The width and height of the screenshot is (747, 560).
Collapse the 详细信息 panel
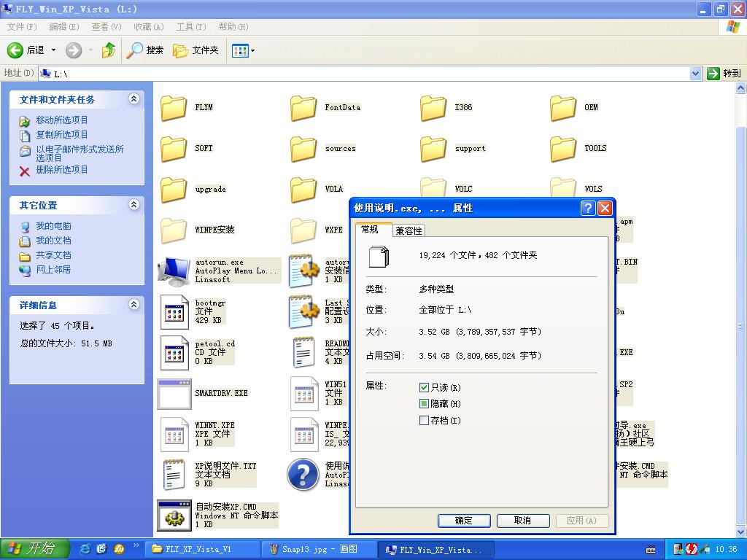click(134, 305)
